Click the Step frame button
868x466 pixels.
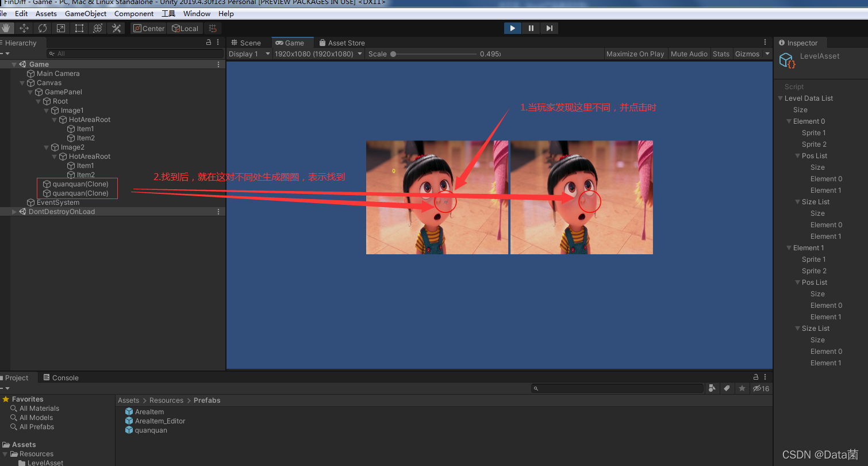pyautogui.click(x=550, y=28)
